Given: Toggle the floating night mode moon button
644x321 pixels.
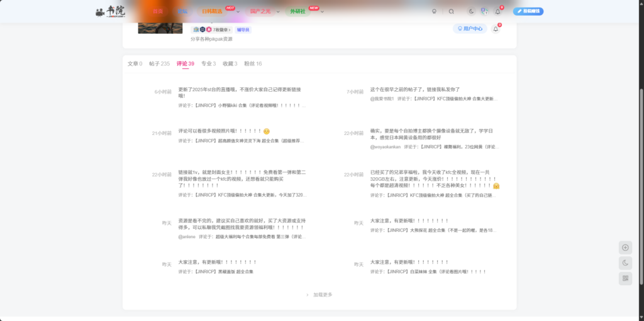Looking at the screenshot, I should 625,263.
